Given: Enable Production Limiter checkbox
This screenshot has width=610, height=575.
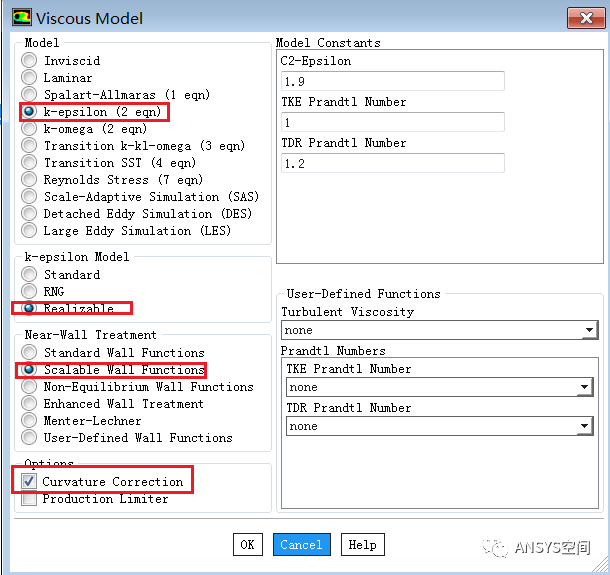Looking at the screenshot, I should [29, 498].
